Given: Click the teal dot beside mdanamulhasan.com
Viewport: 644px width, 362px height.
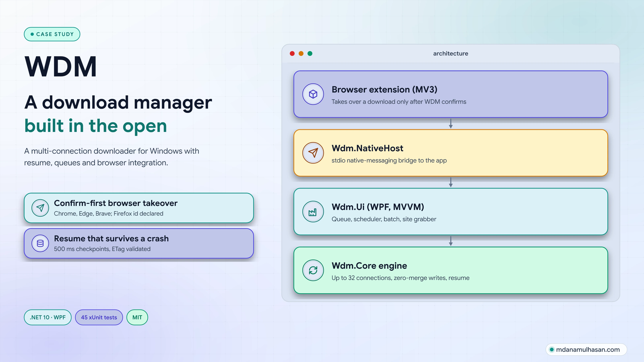Looking at the screenshot, I should (x=552, y=350).
